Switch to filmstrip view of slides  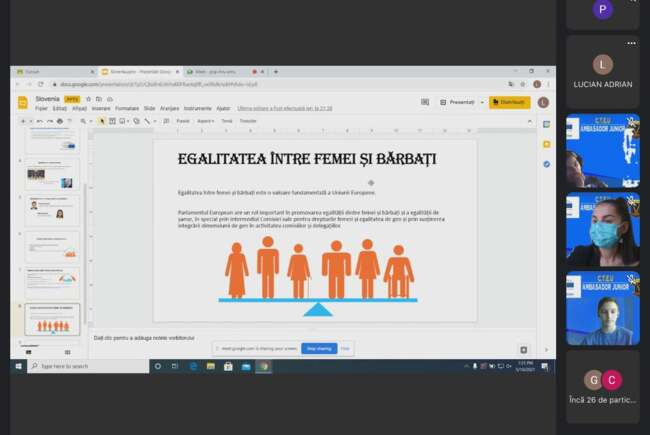click(x=27, y=351)
